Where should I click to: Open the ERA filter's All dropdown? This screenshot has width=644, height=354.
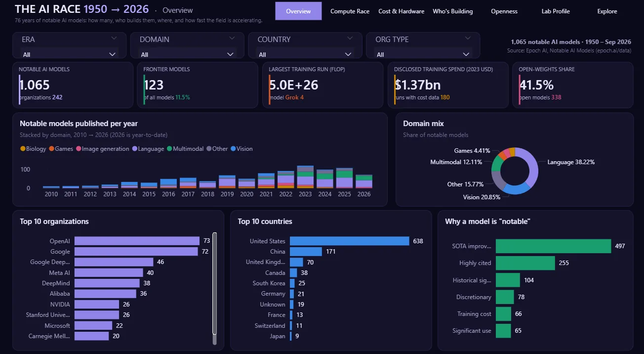(x=69, y=54)
